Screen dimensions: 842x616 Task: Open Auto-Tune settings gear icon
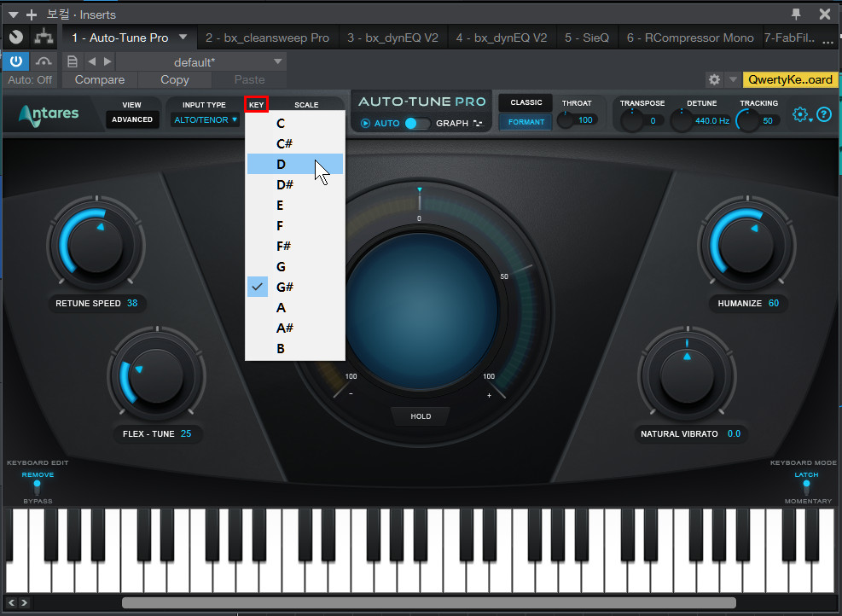pos(800,114)
